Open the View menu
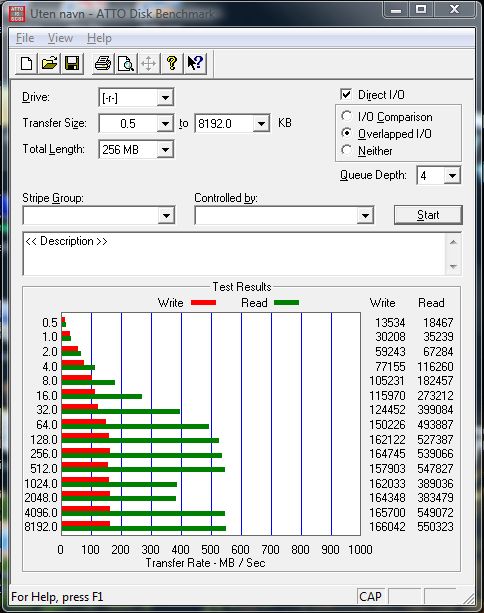The image size is (484, 613). point(60,38)
